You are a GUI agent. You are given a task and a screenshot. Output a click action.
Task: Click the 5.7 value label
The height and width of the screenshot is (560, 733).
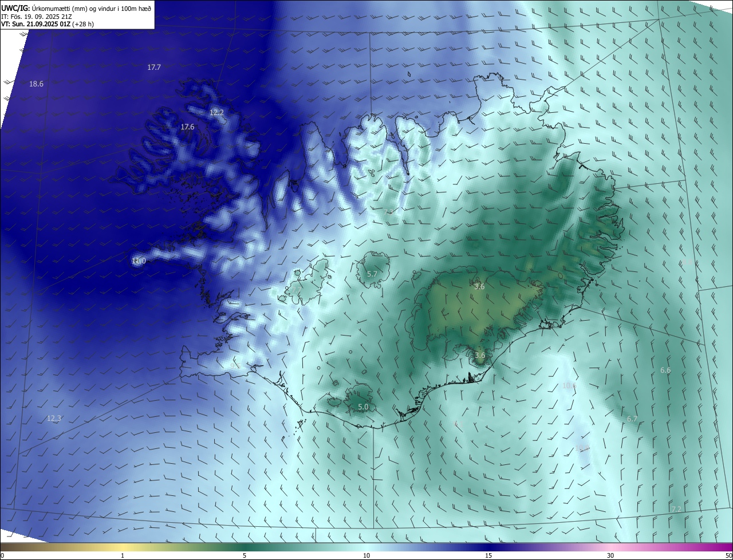tap(372, 274)
